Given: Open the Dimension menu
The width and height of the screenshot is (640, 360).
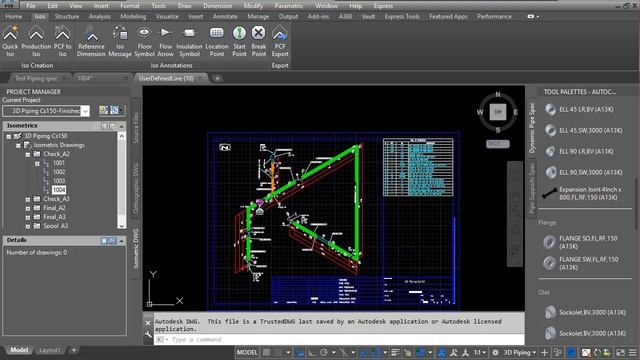Looking at the screenshot, I should (218, 6).
